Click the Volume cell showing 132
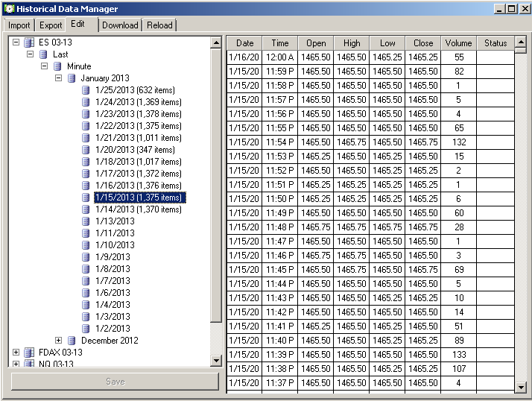Image resolution: width=532 pixels, height=401 pixels. pos(459,142)
